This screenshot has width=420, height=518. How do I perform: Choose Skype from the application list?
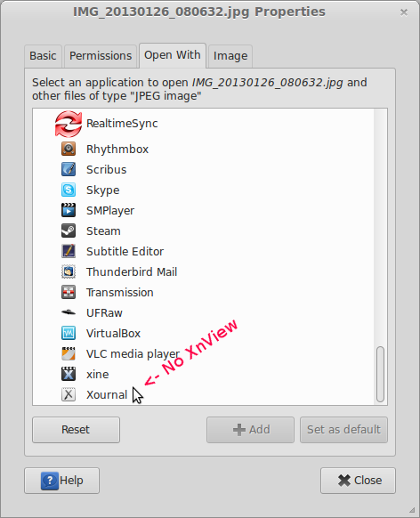click(x=102, y=190)
